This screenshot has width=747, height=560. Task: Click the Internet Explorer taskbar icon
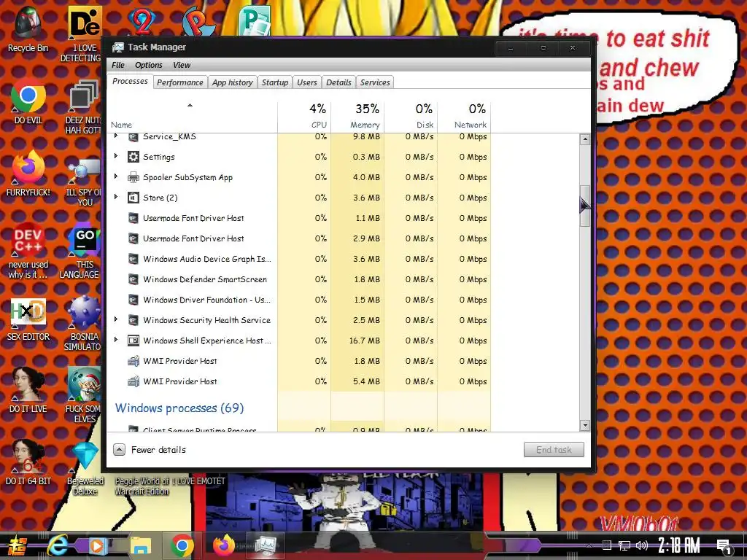[58, 545]
